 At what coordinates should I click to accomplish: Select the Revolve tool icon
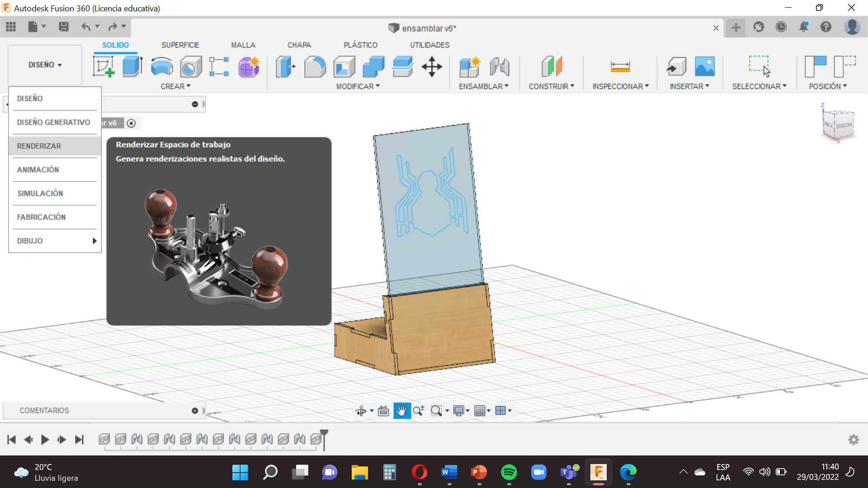(x=161, y=67)
